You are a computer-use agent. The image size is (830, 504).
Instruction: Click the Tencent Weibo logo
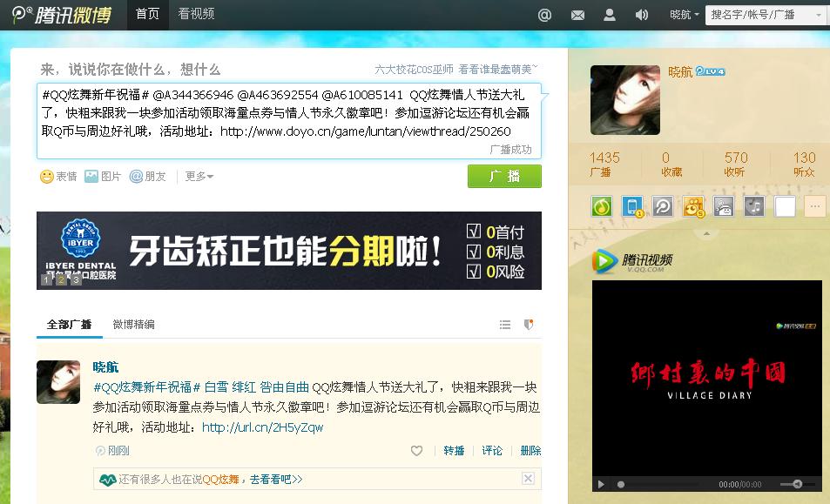[x=62, y=15]
